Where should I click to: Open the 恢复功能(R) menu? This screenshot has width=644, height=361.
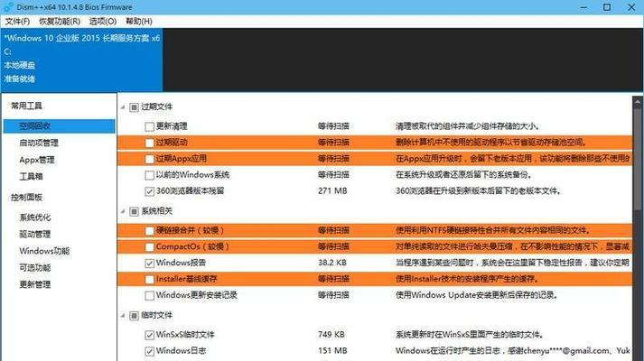60,22
